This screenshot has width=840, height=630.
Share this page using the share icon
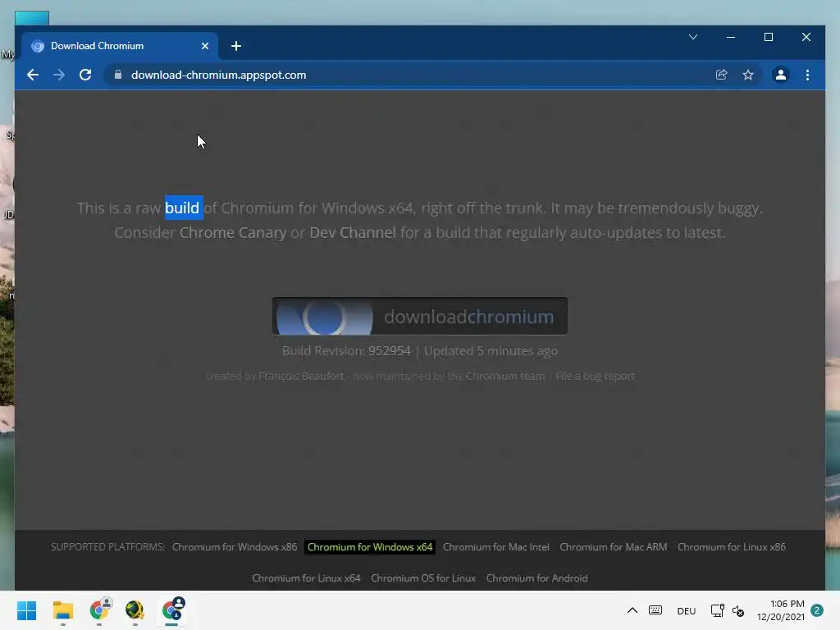[x=722, y=75]
